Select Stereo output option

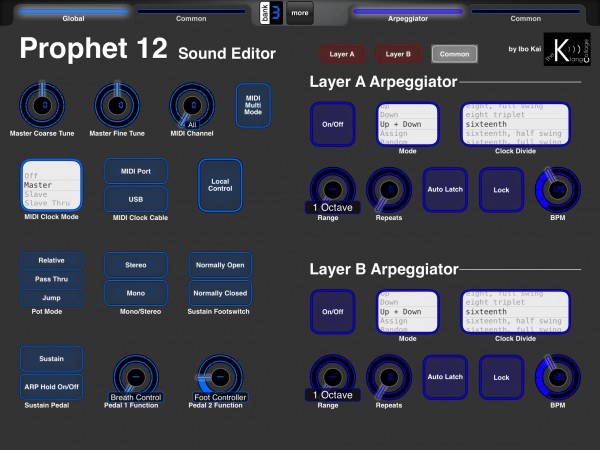[136, 265]
